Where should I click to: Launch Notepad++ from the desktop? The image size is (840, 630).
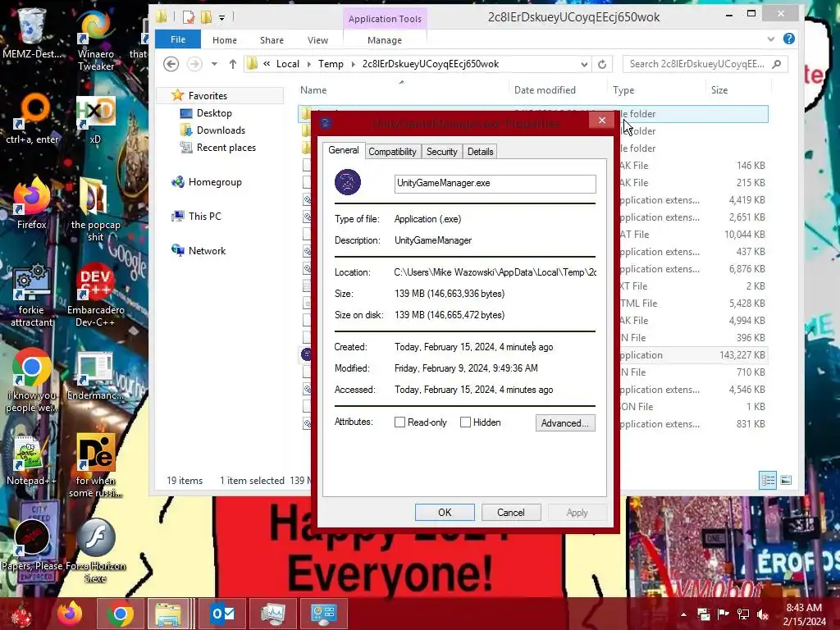click(x=31, y=461)
